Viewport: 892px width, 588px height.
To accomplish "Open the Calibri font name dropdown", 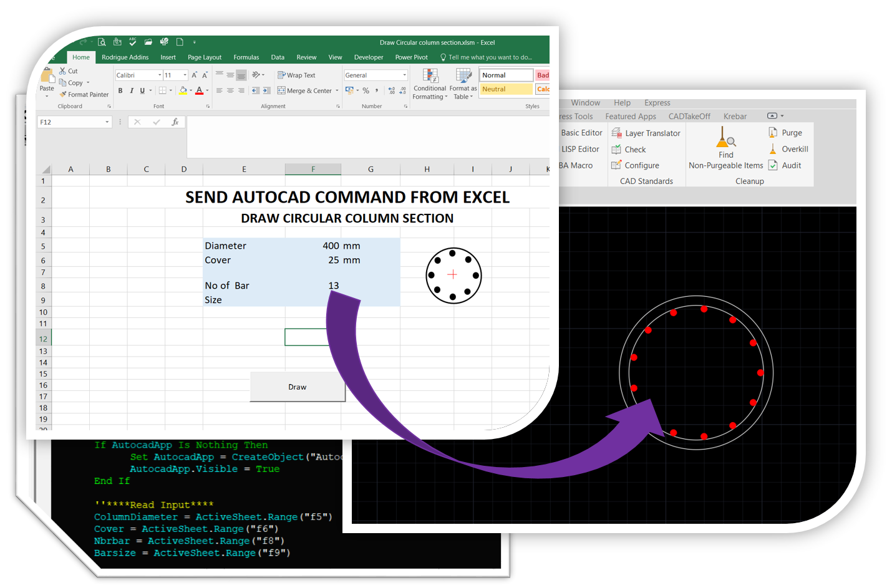I will 160,75.
